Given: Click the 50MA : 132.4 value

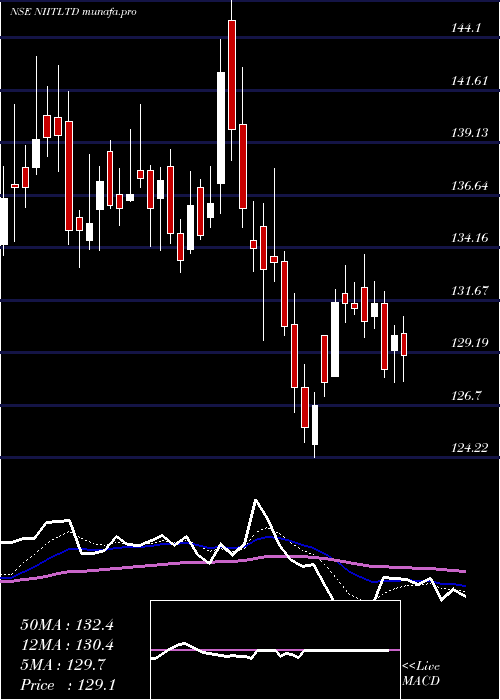Looking at the screenshot, I should tap(67, 625).
